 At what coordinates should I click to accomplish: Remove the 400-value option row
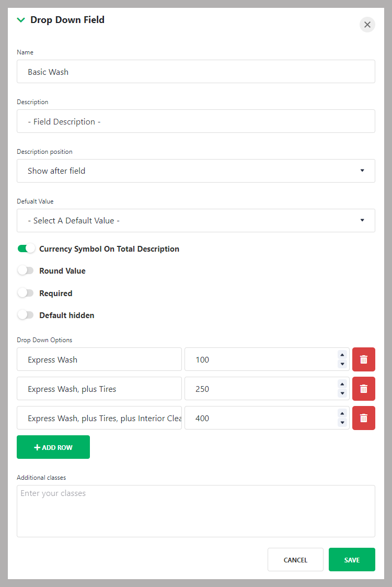pos(363,418)
